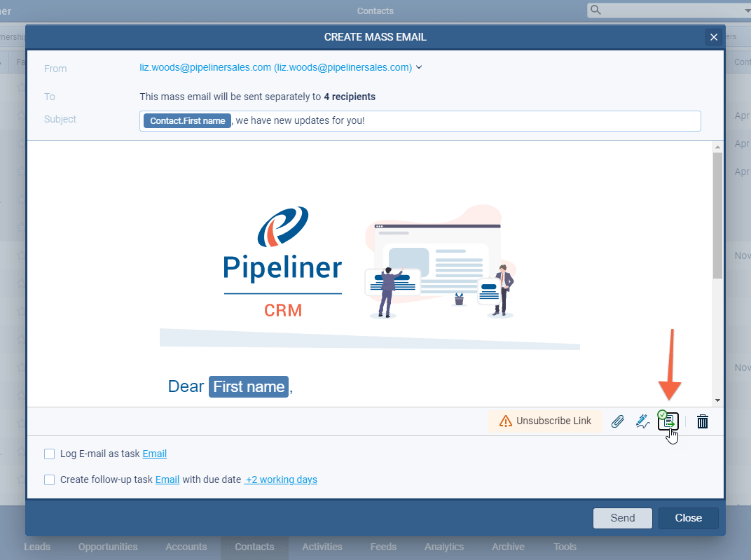Enable Log E-mail as task checkbox
Image resolution: width=751 pixels, height=560 pixels.
49,454
